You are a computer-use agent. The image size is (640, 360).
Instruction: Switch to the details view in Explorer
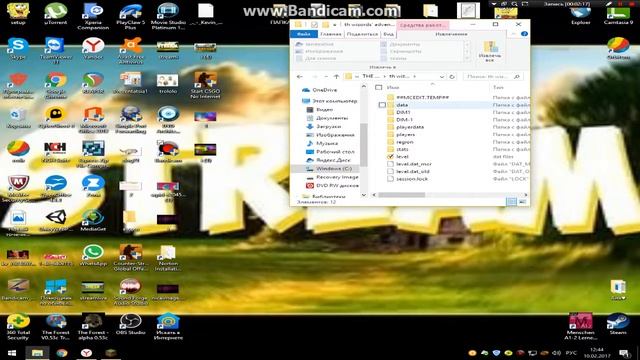click(x=511, y=202)
